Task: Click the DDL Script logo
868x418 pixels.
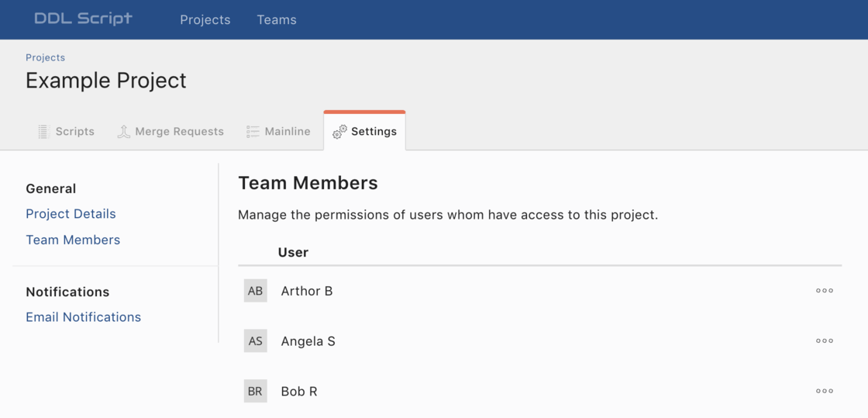Action: click(83, 19)
